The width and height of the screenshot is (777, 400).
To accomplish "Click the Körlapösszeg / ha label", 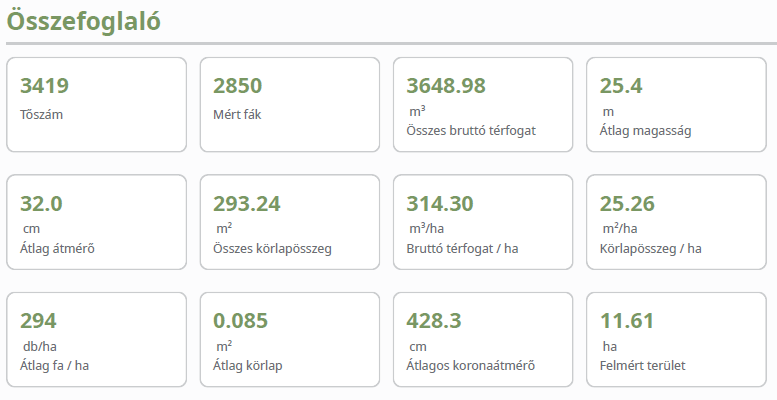I will [650, 248].
